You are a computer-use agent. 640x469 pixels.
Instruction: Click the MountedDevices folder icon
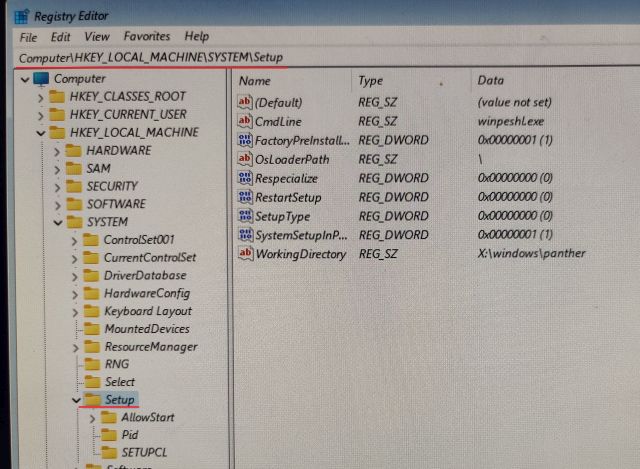coord(92,329)
